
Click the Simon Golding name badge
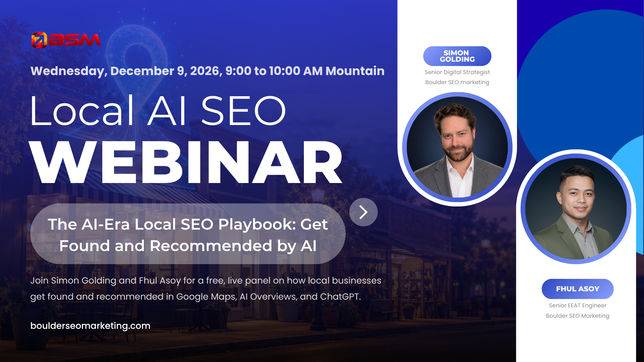click(x=457, y=56)
